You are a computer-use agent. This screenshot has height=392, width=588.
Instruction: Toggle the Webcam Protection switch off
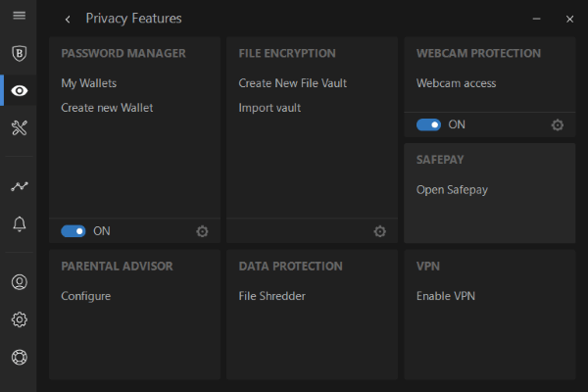click(428, 124)
